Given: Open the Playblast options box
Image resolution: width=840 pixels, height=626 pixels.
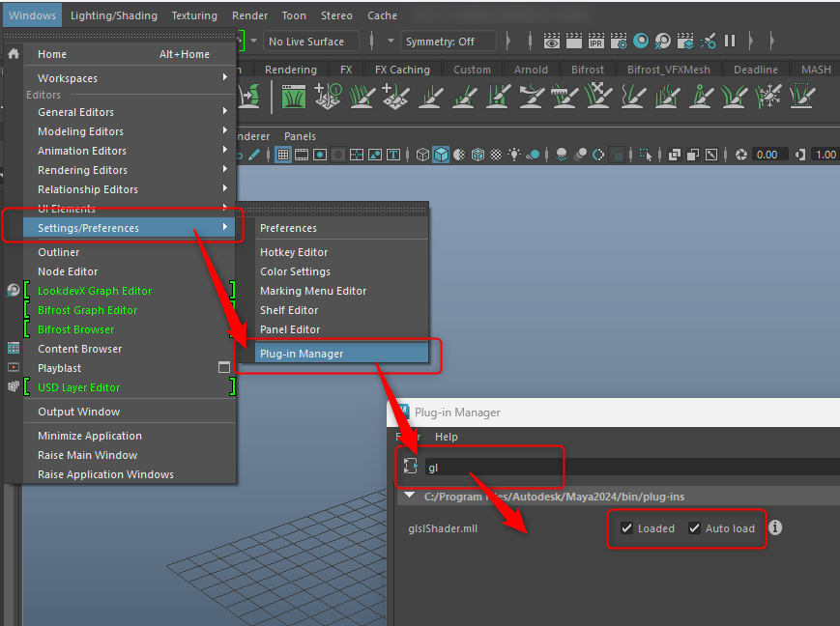Looking at the screenshot, I should click(224, 367).
